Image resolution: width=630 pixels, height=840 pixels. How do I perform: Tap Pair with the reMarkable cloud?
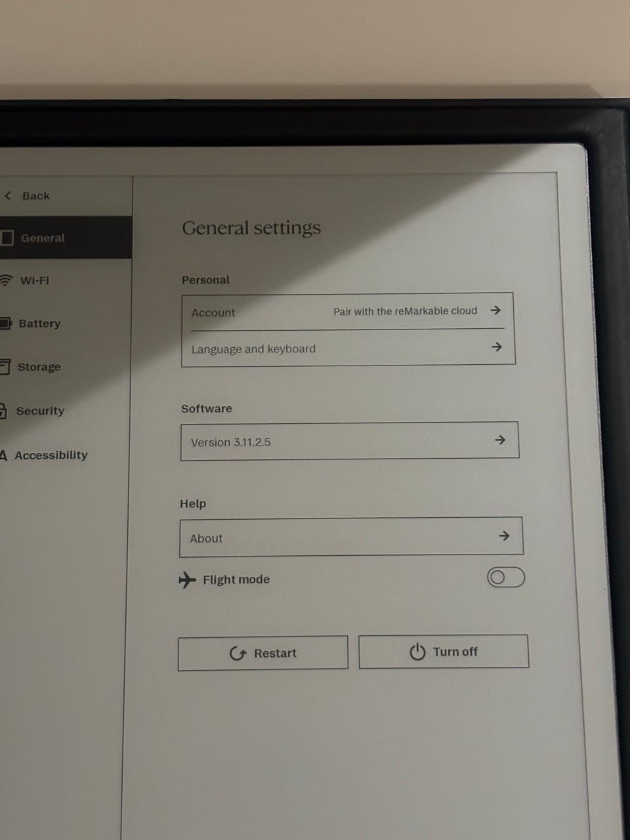pyautogui.click(x=406, y=311)
